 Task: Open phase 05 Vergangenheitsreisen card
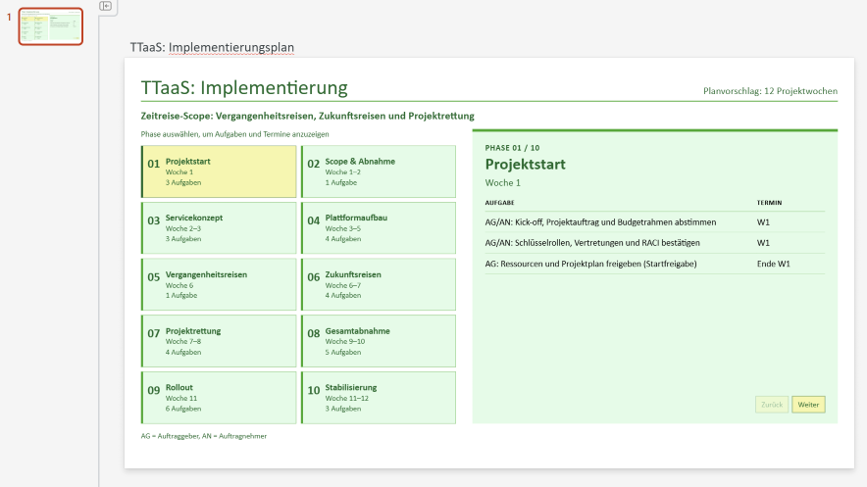click(219, 285)
